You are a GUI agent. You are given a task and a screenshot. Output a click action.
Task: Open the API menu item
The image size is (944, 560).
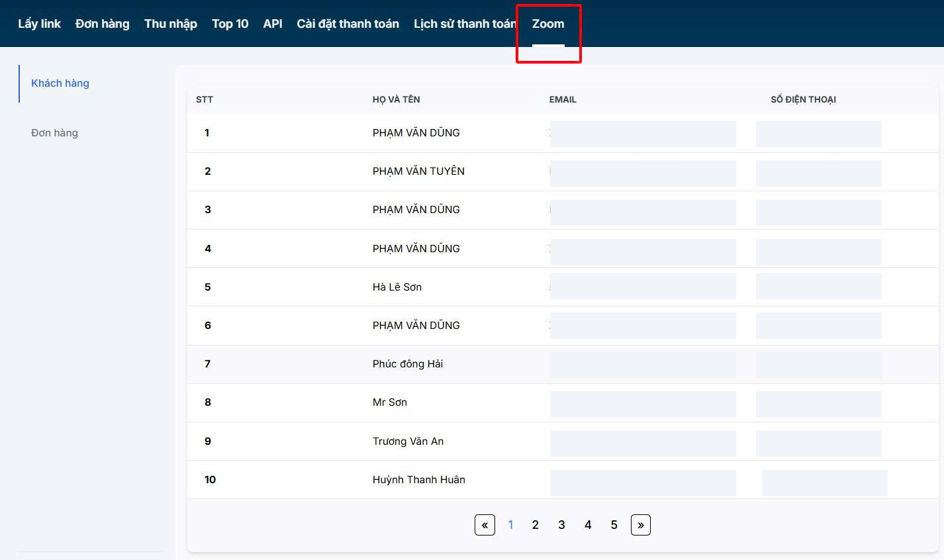pyautogui.click(x=273, y=24)
